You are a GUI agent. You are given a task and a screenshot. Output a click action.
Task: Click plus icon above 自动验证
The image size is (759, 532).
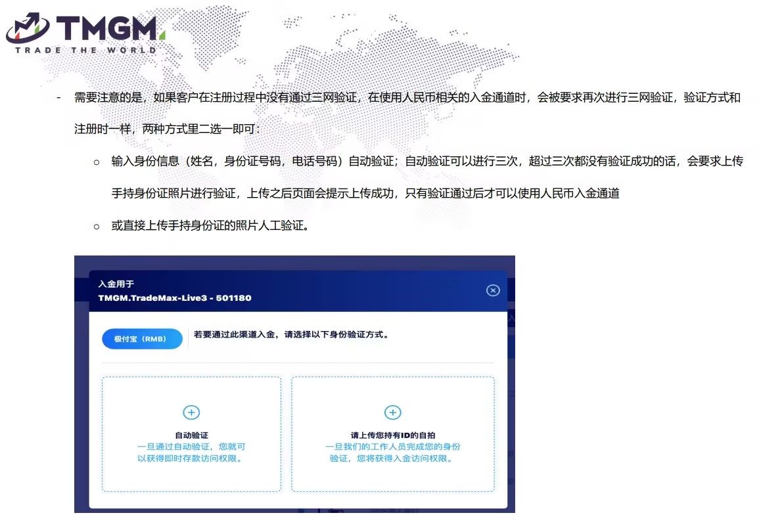coord(191,412)
